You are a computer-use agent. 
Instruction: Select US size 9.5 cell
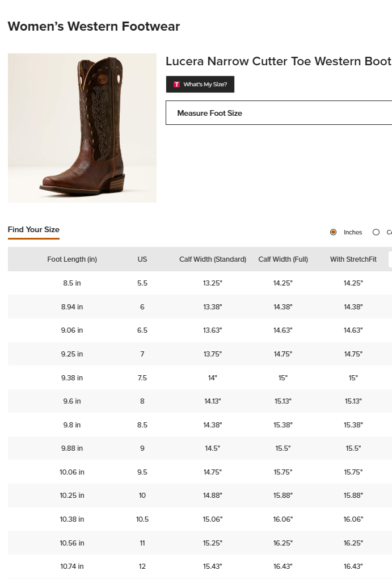coord(142,472)
